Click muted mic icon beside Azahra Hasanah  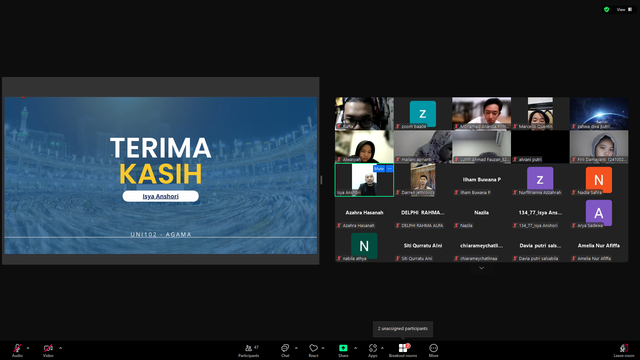339,225
